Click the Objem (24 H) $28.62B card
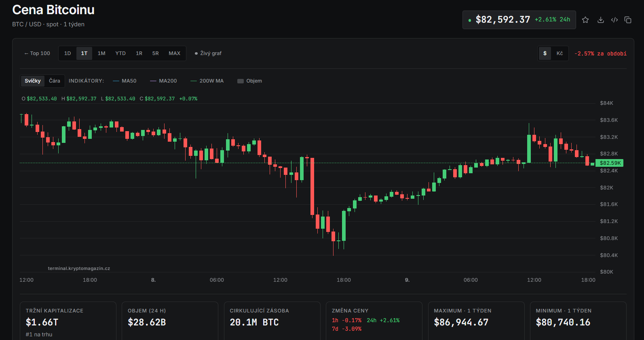Viewport: 644px width, 340px height. click(170, 321)
